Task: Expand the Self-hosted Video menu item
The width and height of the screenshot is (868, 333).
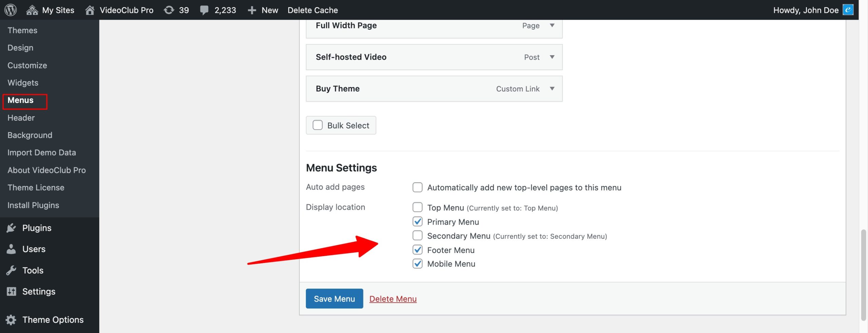Action: click(552, 57)
